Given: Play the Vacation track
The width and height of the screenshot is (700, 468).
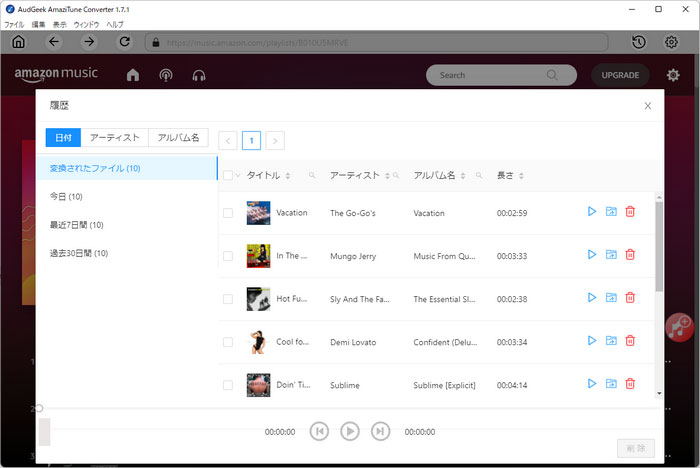Looking at the screenshot, I should pos(592,212).
